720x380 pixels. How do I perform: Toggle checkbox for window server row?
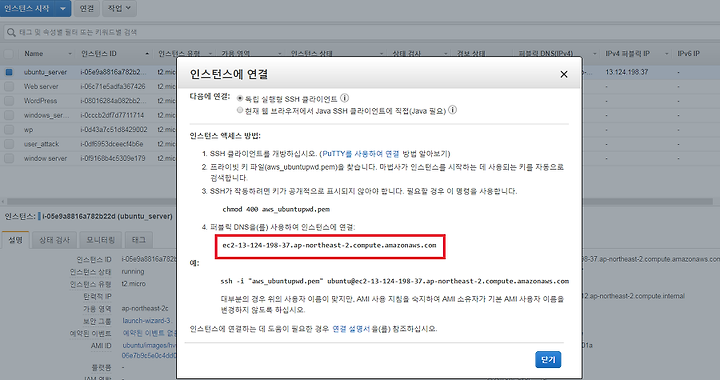9,158
